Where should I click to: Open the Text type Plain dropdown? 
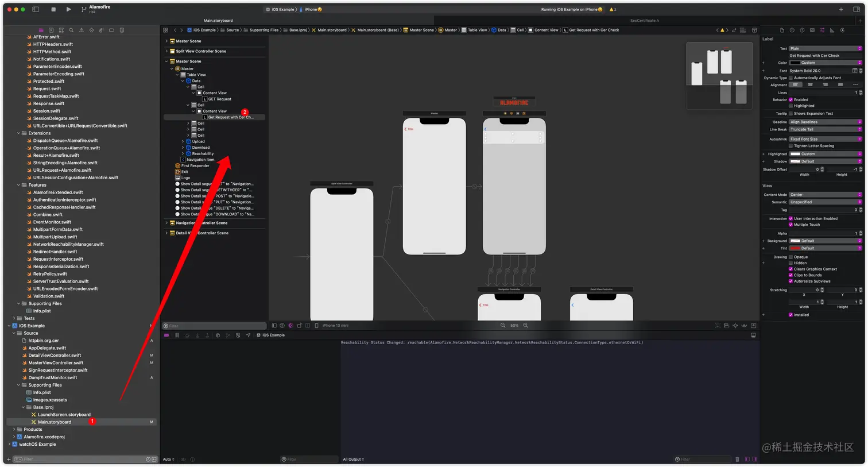(x=826, y=48)
